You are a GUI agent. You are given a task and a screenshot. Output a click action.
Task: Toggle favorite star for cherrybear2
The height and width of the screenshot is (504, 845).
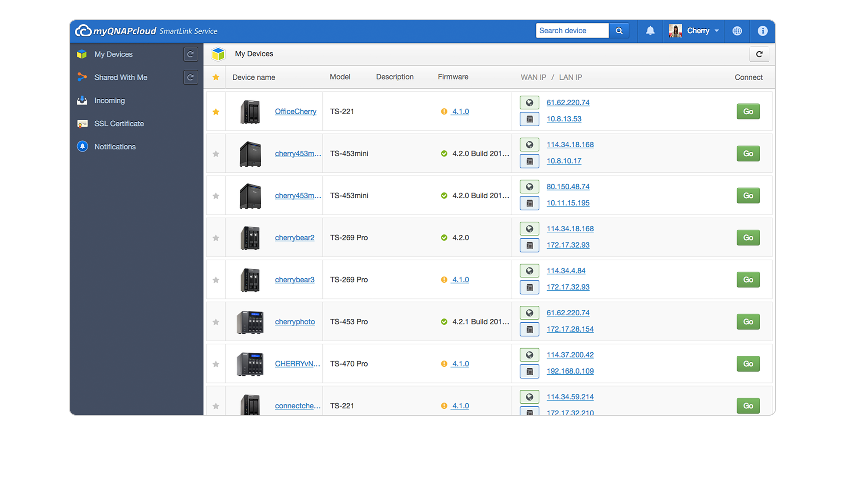[216, 238]
